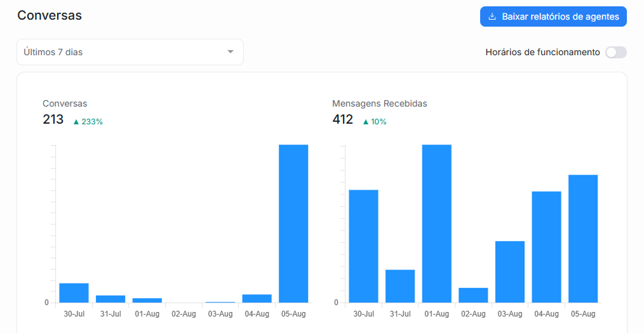Screen dimensions: 644x333
Task: Click the 01-Aug axis label in Mensagens Recebidas chart
Action: [436, 314]
